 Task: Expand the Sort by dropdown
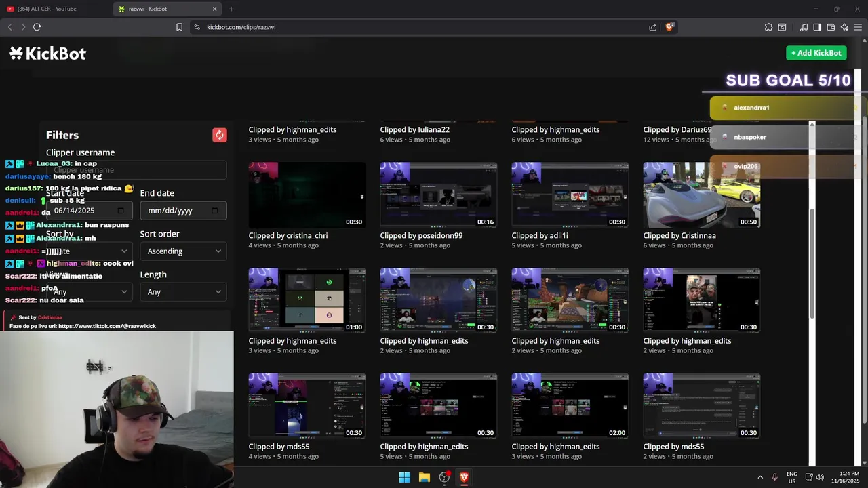[x=90, y=251]
